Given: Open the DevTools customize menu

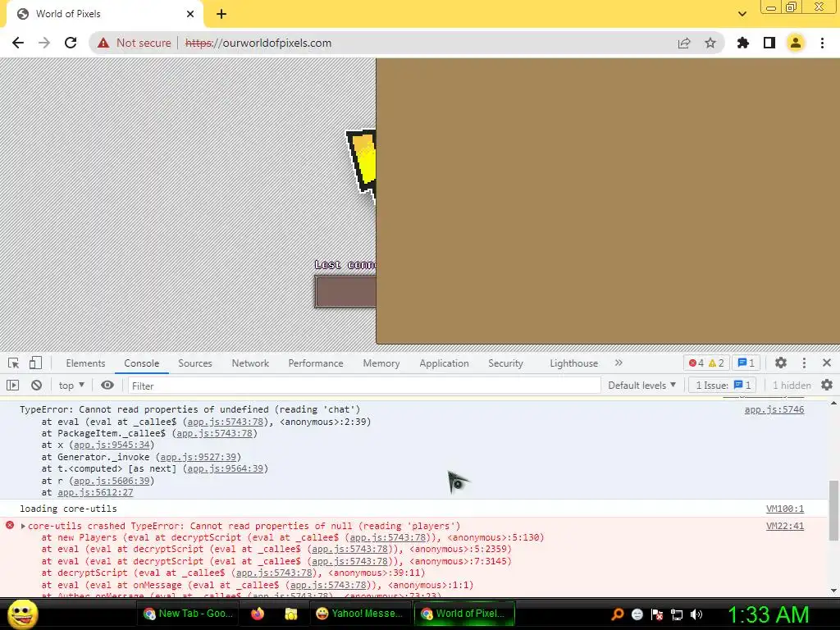Looking at the screenshot, I should pos(804,363).
